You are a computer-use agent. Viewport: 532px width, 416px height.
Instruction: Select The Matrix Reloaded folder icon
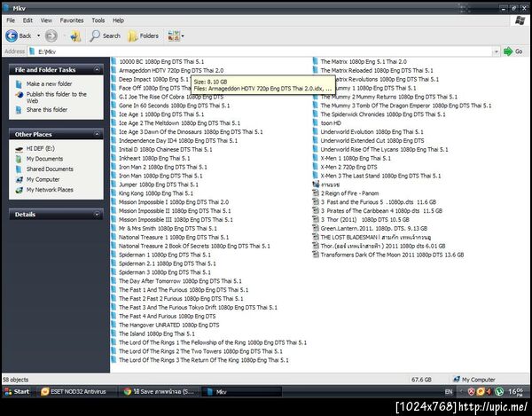click(315, 70)
